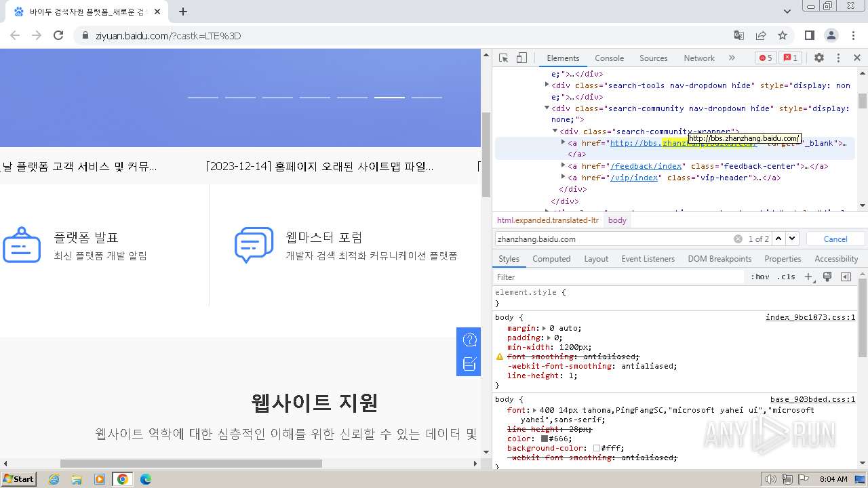Collapse the search-community-wrapper div node
Screen dimensions: 868x488
click(x=555, y=131)
